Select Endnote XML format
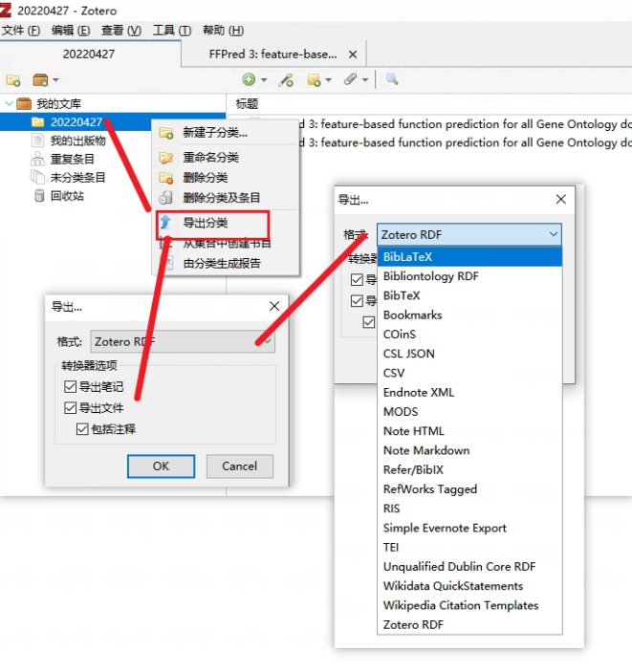632x672 pixels. pos(469,392)
